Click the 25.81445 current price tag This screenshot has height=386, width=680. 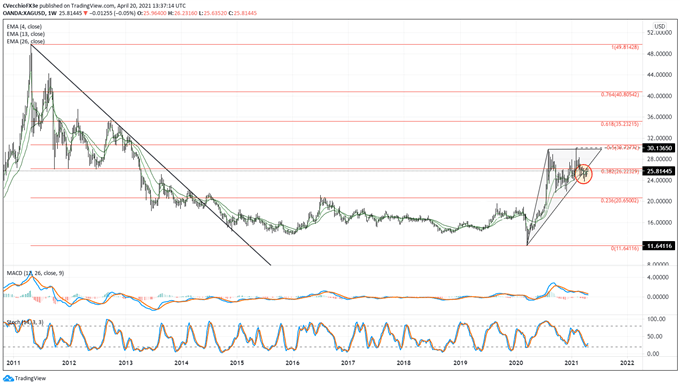[x=659, y=171]
